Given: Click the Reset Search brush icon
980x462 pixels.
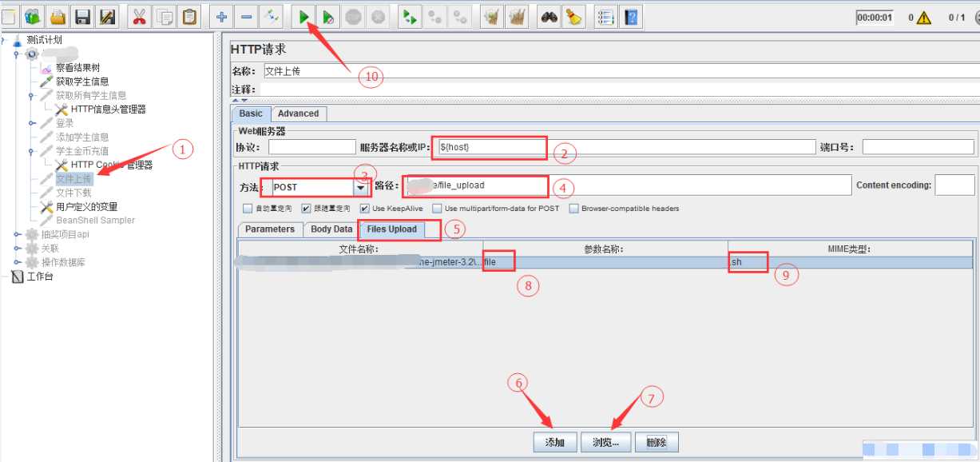Looking at the screenshot, I should pyautogui.click(x=574, y=16).
